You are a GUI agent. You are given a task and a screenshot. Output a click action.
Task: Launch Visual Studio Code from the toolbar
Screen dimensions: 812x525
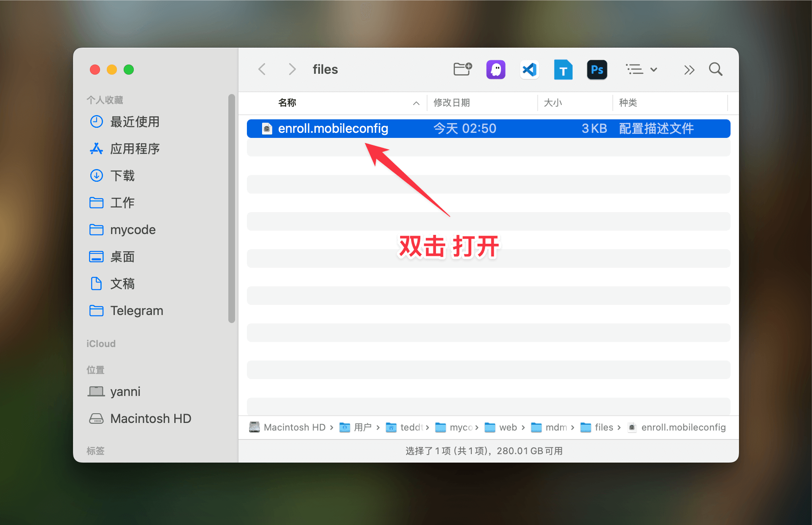529,69
